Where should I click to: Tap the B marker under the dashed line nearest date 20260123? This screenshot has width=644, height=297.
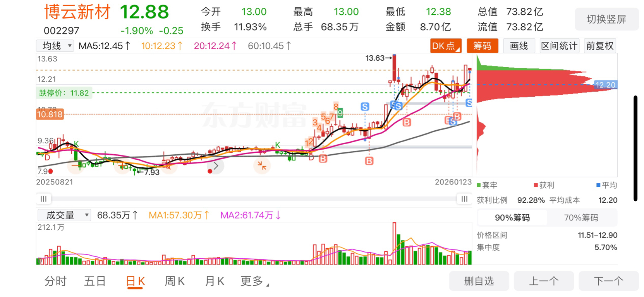(457, 116)
